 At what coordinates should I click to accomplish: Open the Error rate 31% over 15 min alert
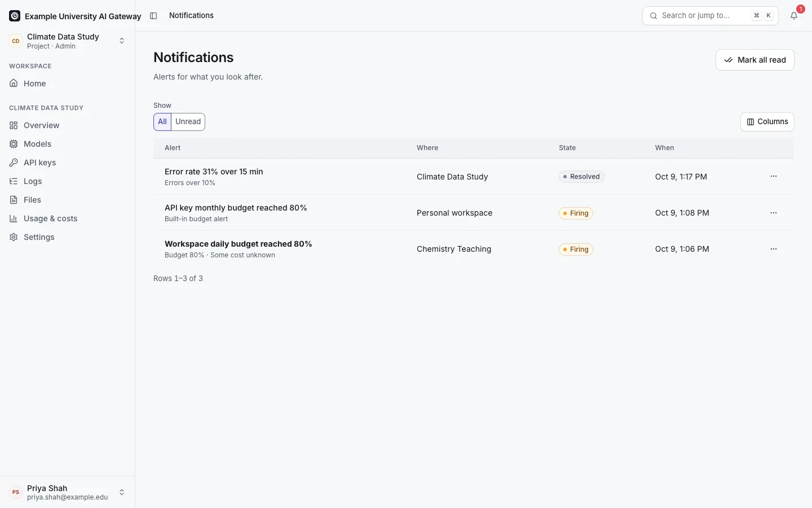(214, 172)
